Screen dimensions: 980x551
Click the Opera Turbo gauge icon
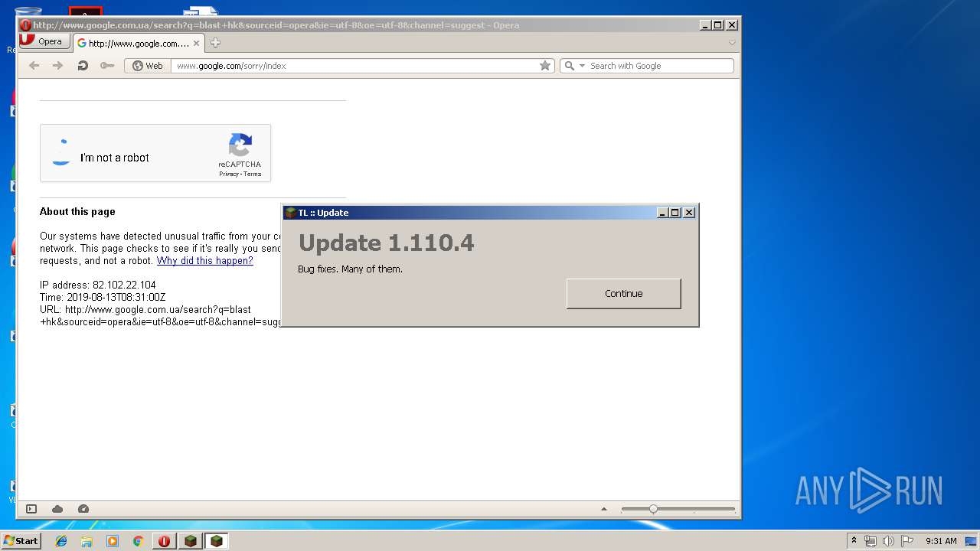pyautogui.click(x=83, y=509)
